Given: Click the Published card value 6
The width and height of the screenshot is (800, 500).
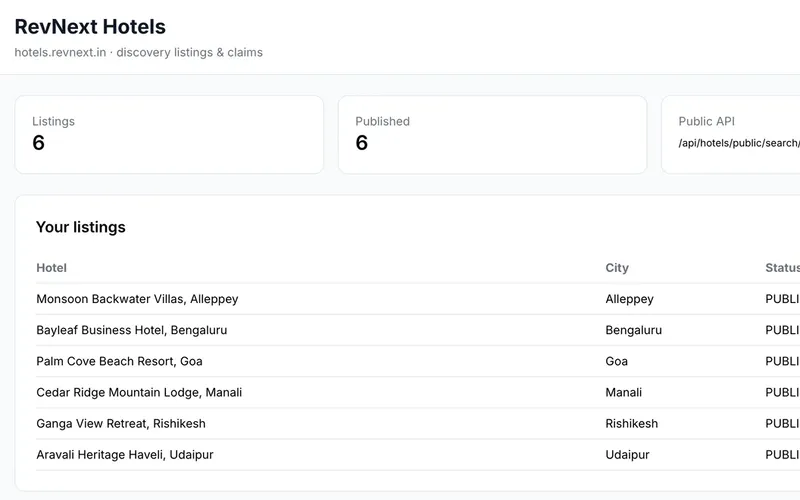Looking at the screenshot, I should [361, 143].
